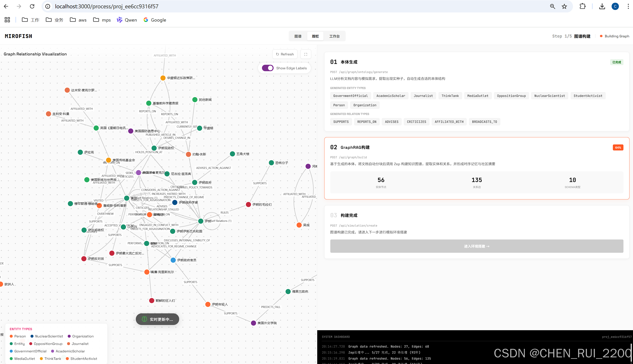
Task: Open the Chrome three-dot menu
Action: click(x=628, y=6)
